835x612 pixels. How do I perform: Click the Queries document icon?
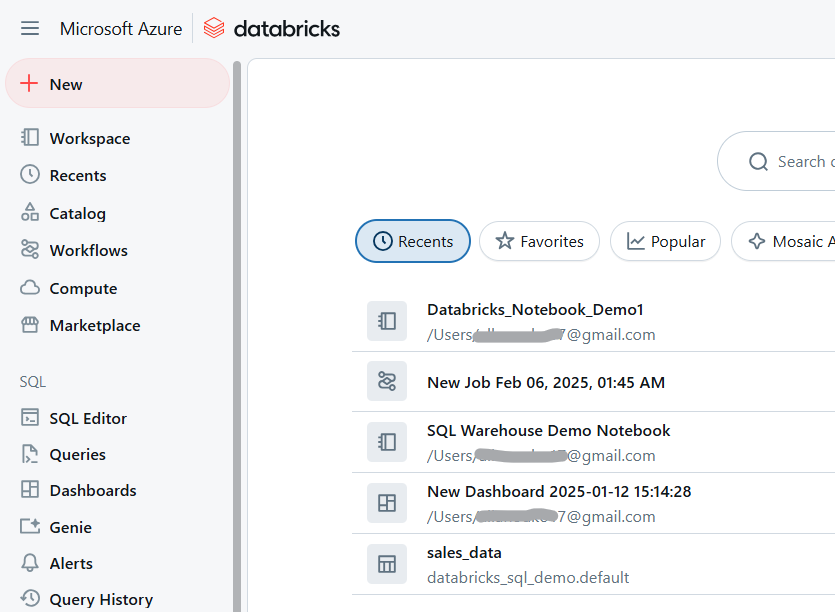(x=30, y=454)
